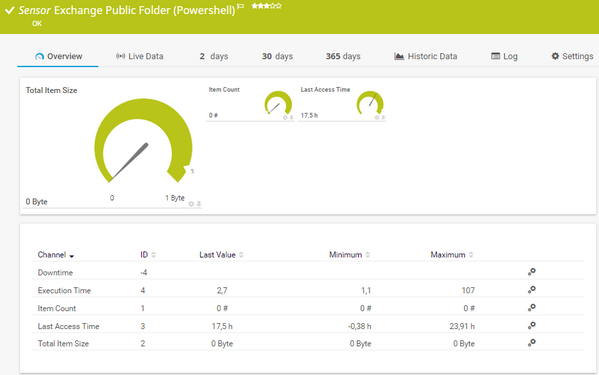Click pin icon under Total Item Size gauge

(x=199, y=204)
